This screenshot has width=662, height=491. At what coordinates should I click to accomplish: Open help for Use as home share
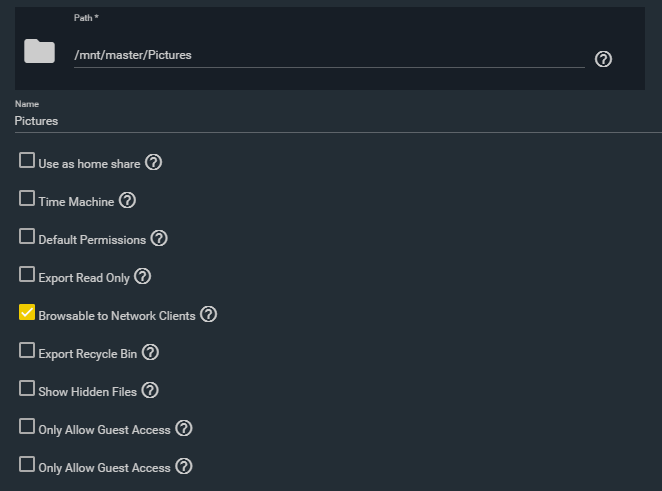coord(153,163)
